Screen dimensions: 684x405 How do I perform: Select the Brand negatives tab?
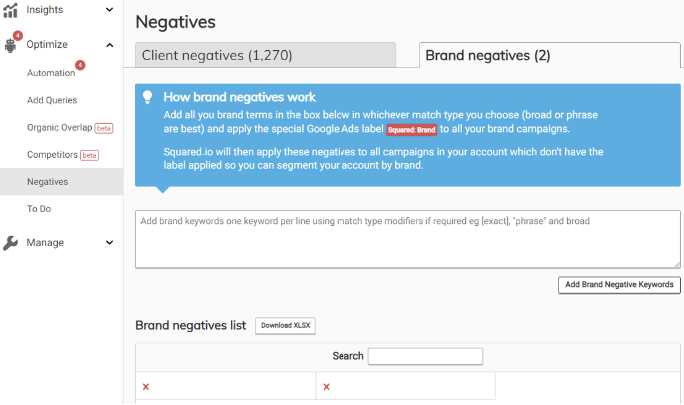pyautogui.click(x=488, y=56)
